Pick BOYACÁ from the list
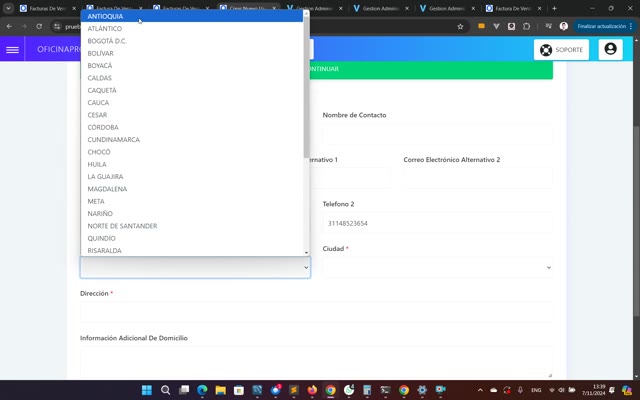The image size is (640, 400). coord(192,65)
